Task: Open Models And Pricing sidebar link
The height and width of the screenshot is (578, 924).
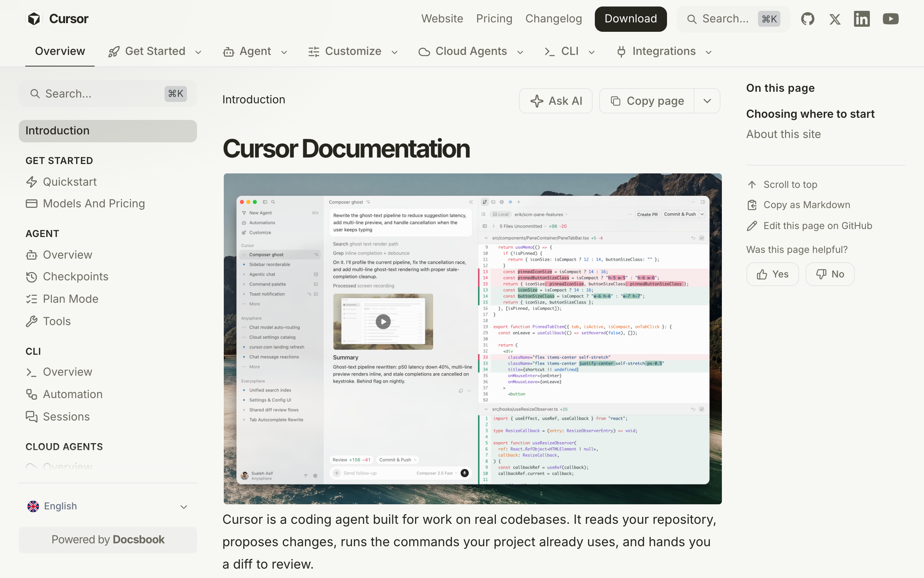Action: (x=94, y=204)
